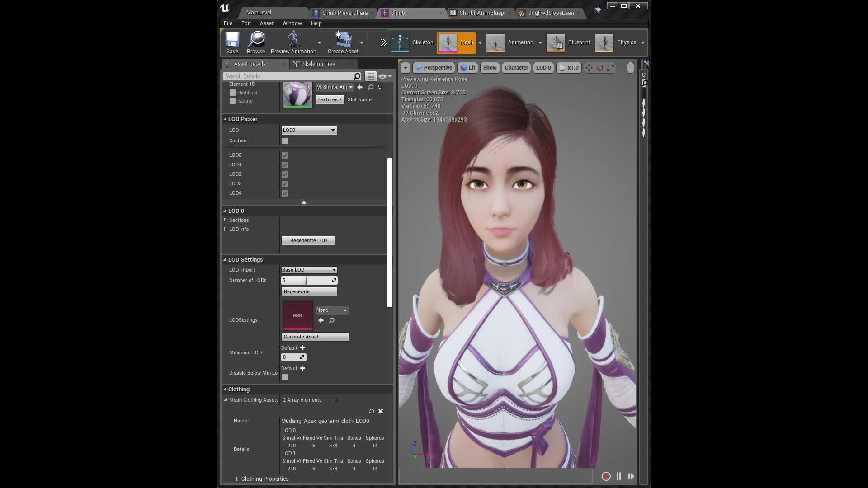Pause viewport animation playback
This screenshot has width=868, height=488.
click(x=619, y=476)
